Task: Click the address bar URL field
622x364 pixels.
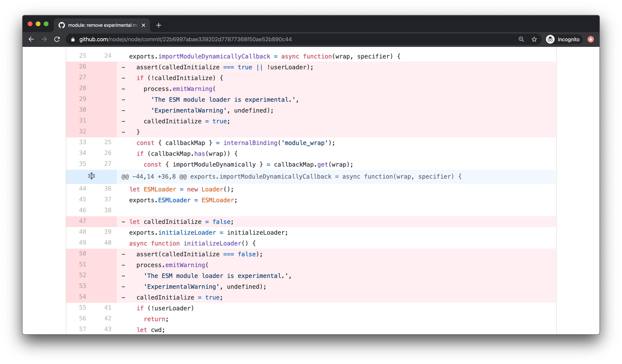Action: click(185, 39)
